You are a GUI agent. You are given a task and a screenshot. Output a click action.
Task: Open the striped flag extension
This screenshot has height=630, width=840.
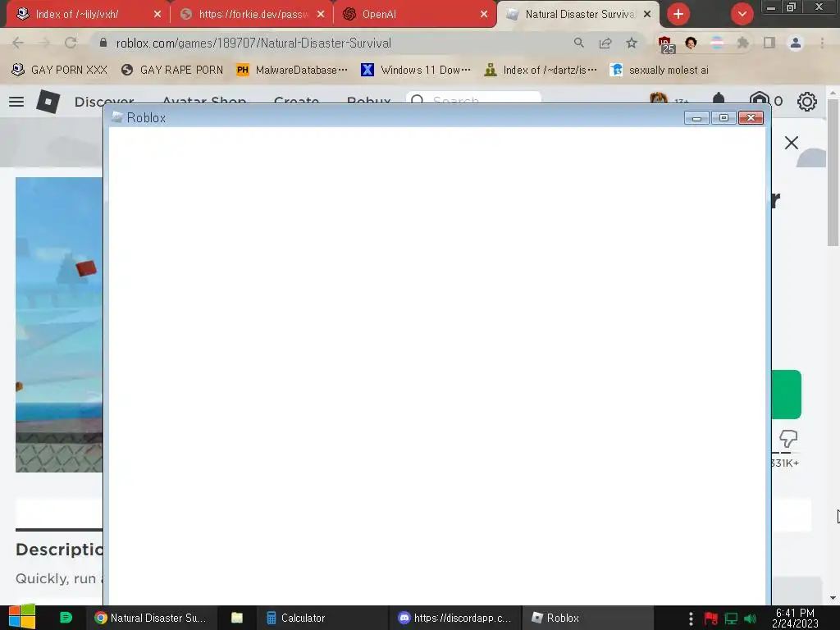pyautogui.click(x=717, y=43)
